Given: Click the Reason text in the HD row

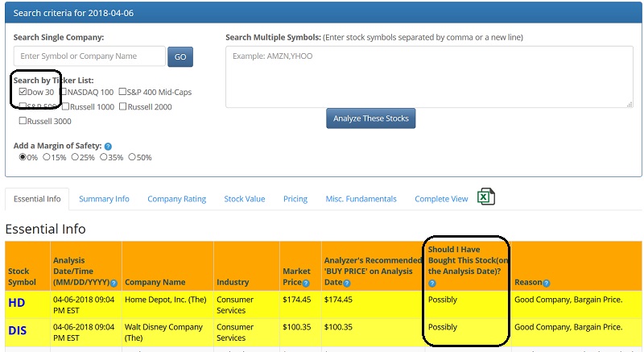Looking at the screenshot, I should [568, 300].
